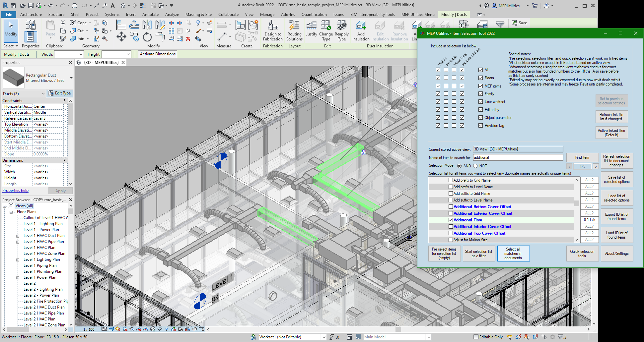644x342 pixels.
Task: Click Save icon in quick access toolbar
Action: [x=31, y=6]
